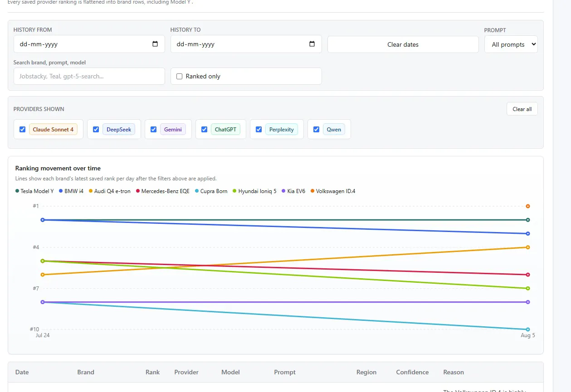Click the Rank column header
This screenshot has height=392, width=571.
pyautogui.click(x=152, y=372)
